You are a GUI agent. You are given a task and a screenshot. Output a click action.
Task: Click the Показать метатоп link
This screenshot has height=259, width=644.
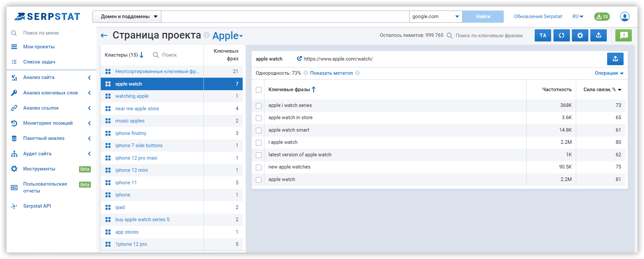click(331, 73)
